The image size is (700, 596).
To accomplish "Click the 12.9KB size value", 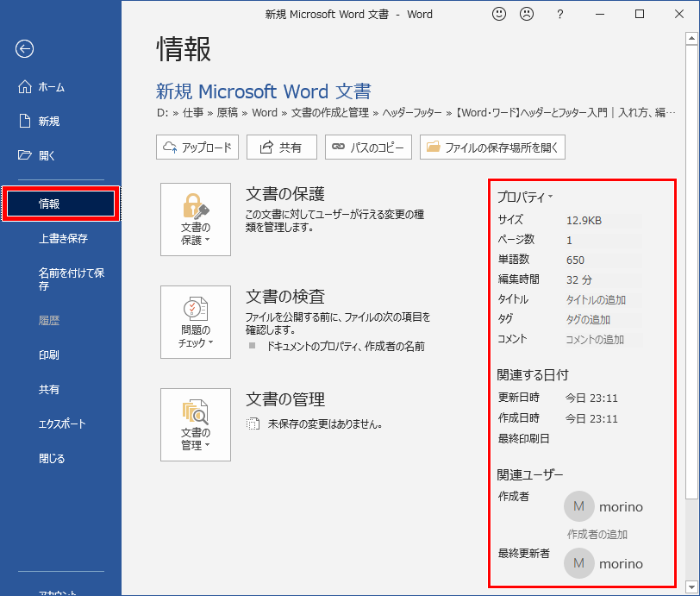I will pyautogui.click(x=584, y=221).
